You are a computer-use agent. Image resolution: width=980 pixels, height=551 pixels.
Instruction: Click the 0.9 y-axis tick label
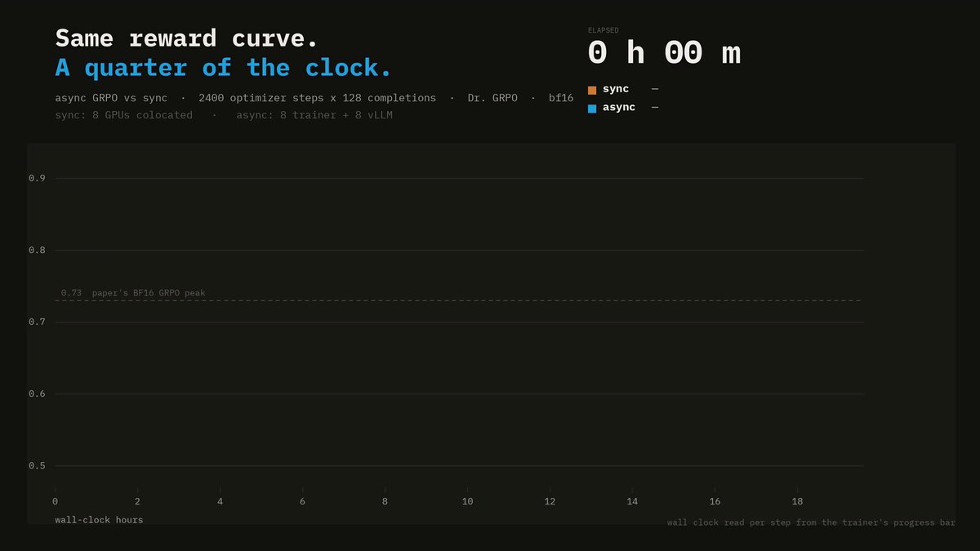(x=37, y=179)
